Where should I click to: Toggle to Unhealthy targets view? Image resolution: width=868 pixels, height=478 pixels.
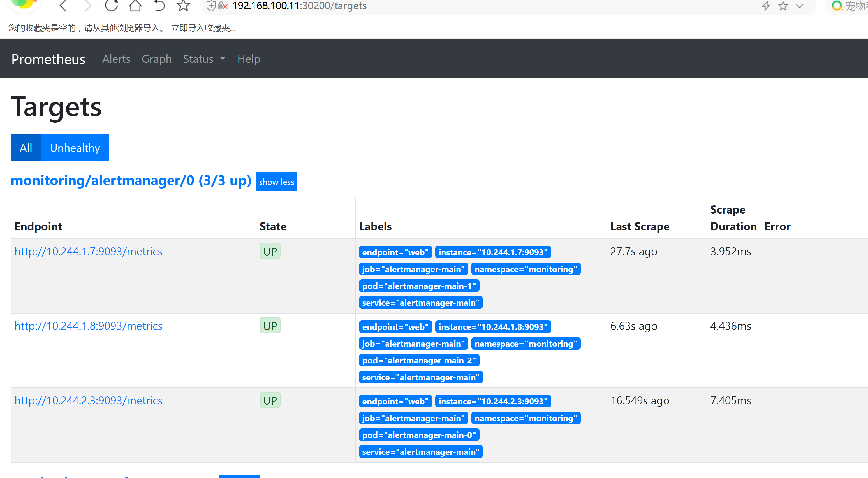pos(75,147)
